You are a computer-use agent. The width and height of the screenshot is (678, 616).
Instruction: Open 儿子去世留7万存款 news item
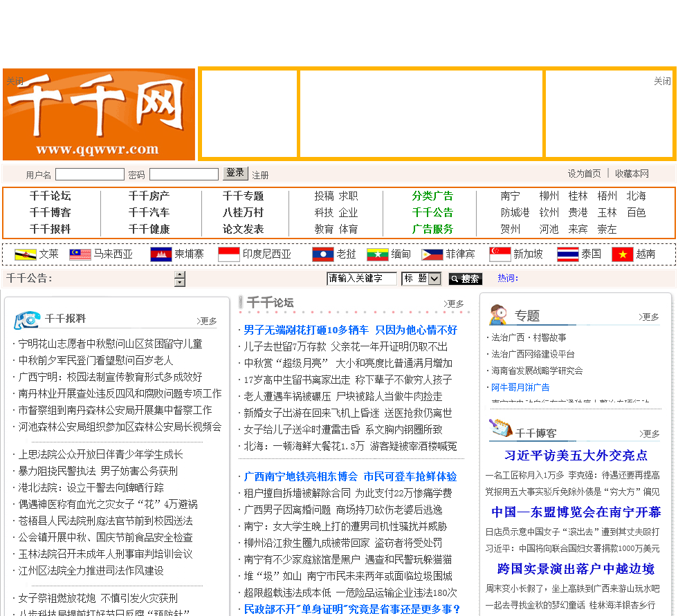coord(345,347)
